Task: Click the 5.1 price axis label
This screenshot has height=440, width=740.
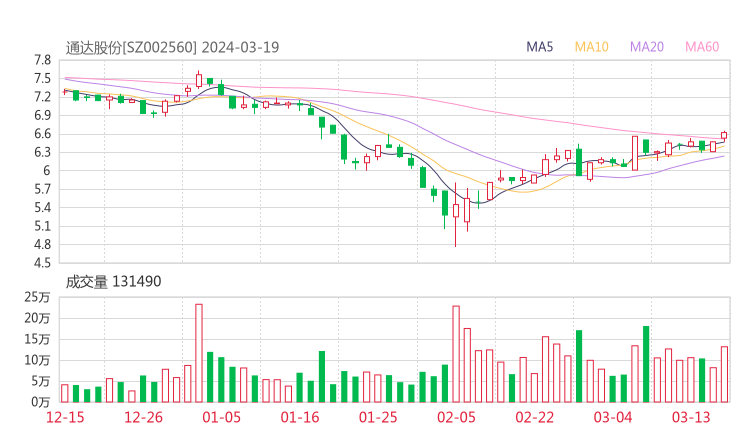Action: [x=42, y=226]
